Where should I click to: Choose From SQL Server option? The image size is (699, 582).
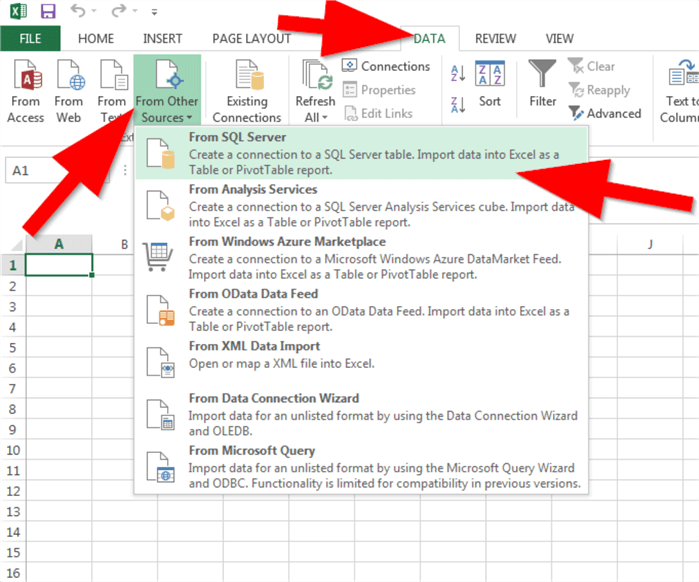click(x=362, y=153)
